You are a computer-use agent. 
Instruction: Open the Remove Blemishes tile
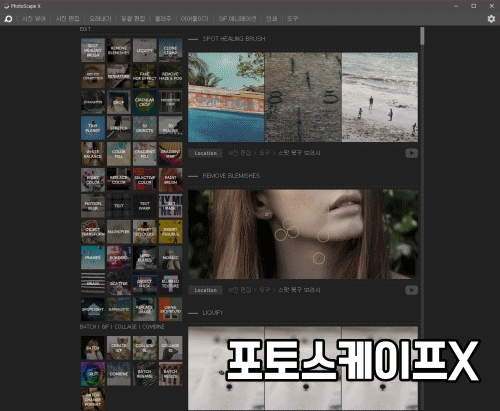tap(119, 50)
